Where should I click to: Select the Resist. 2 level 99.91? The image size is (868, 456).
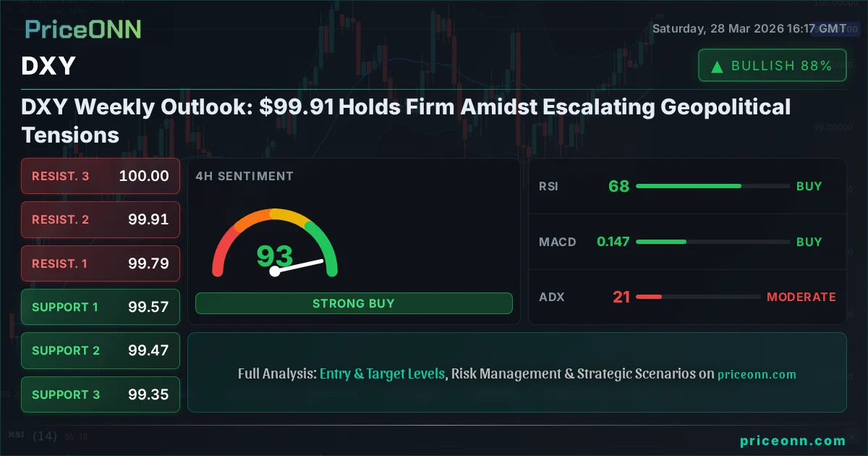point(101,219)
